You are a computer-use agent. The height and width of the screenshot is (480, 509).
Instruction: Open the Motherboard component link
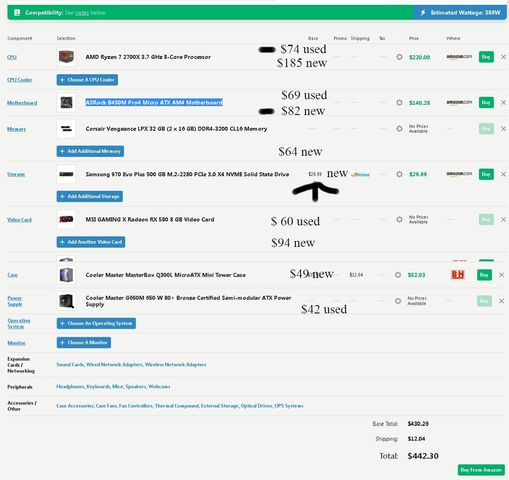22,103
